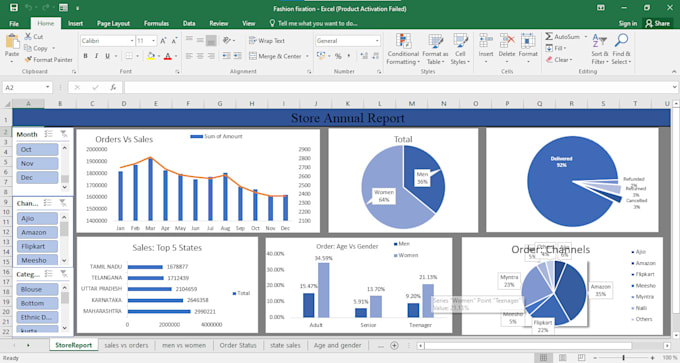Toggle the Amazon slicer item
This screenshot has height=363, width=680.
37,232
